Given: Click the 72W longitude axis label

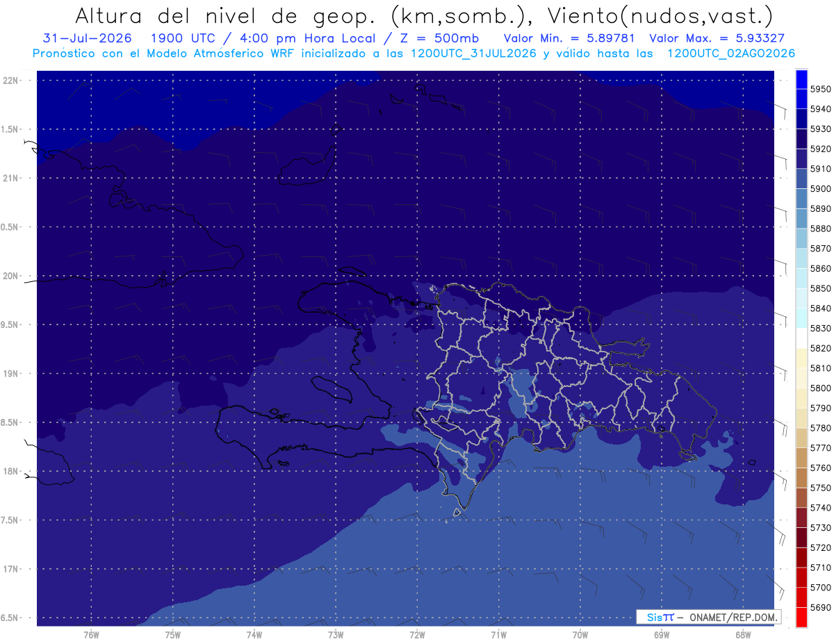Looking at the screenshot, I should [x=418, y=635].
